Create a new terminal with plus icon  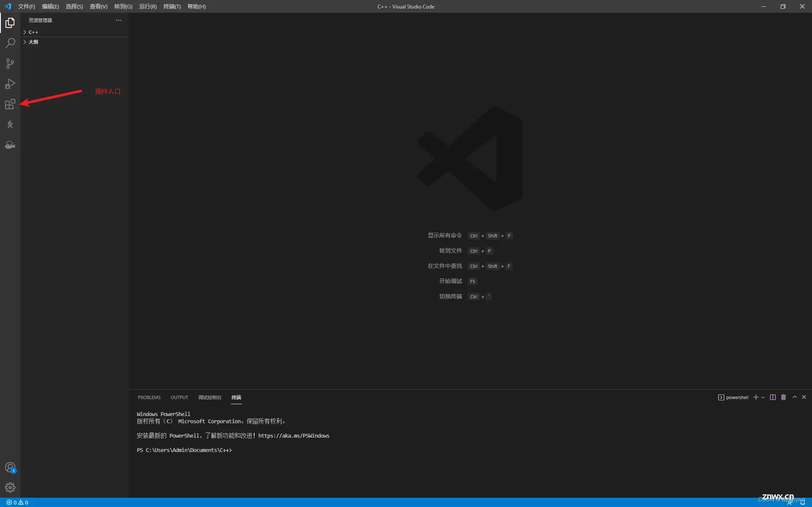tap(756, 397)
